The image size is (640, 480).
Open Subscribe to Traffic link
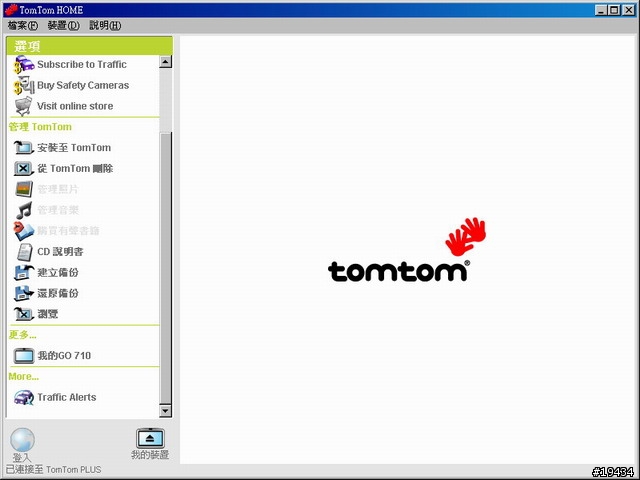tap(82, 64)
